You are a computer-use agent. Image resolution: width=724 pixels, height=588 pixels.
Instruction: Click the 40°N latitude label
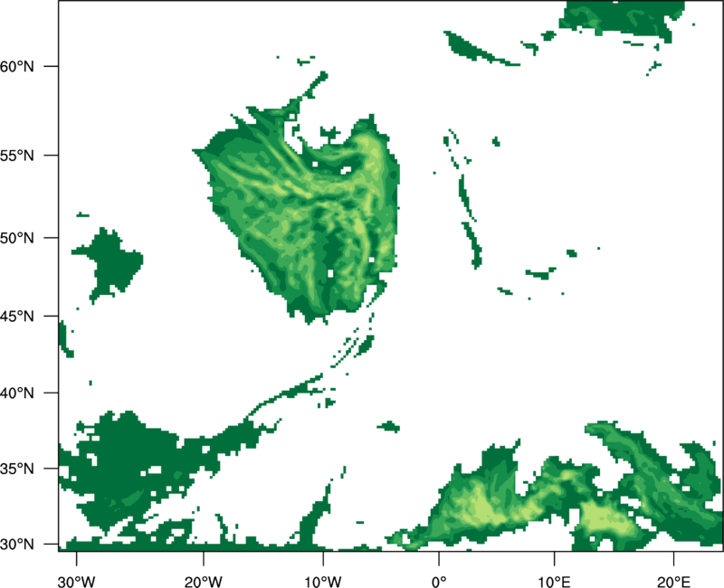(17, 393)
